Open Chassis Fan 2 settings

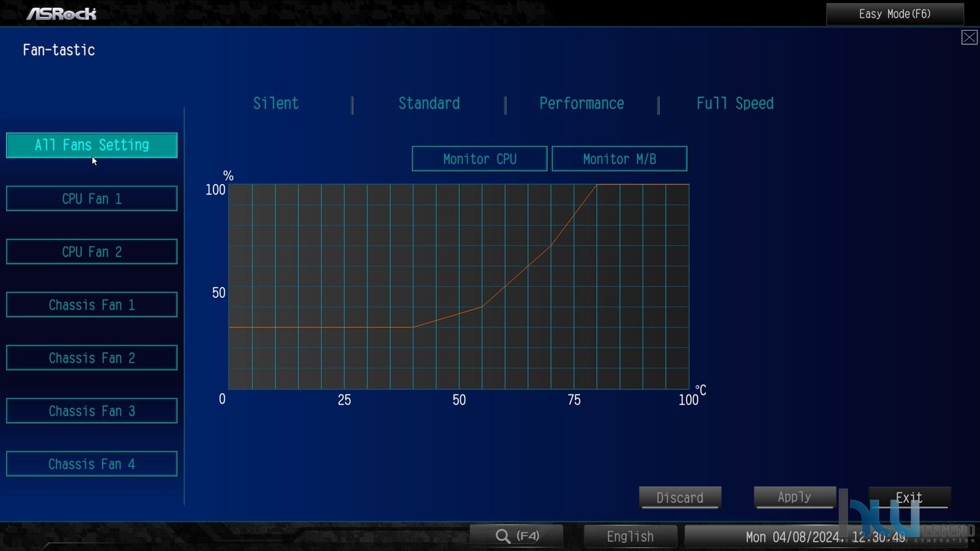(92, 358)
